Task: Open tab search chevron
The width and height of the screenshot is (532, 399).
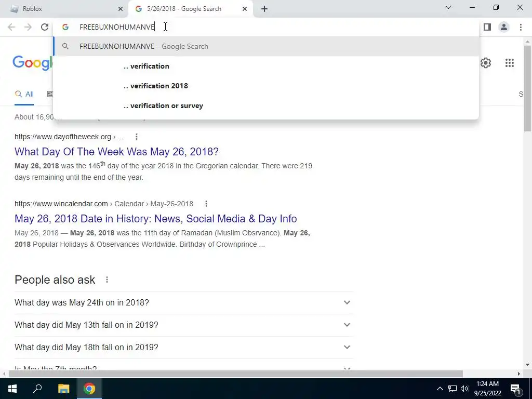Action: pos(448,7)
